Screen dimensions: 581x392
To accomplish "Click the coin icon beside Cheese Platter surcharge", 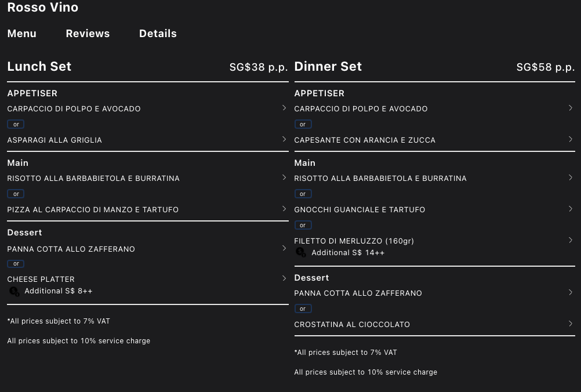I will 14,292.
